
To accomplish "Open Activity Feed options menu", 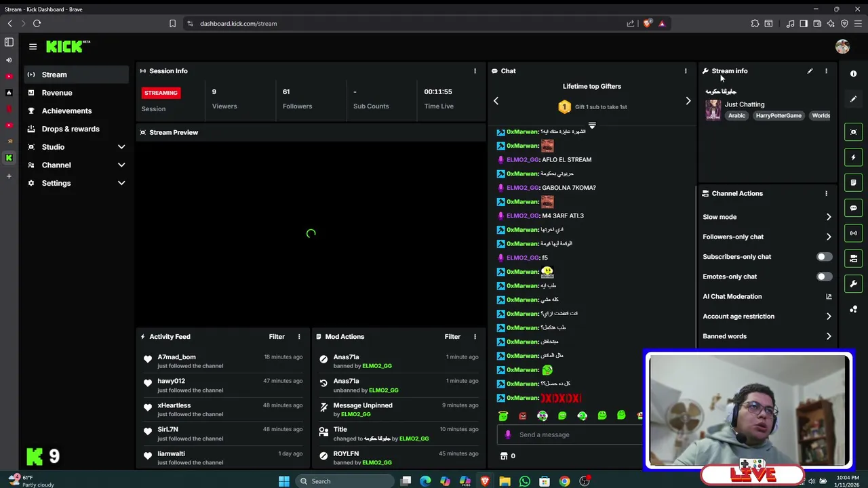I will point(299,336).
